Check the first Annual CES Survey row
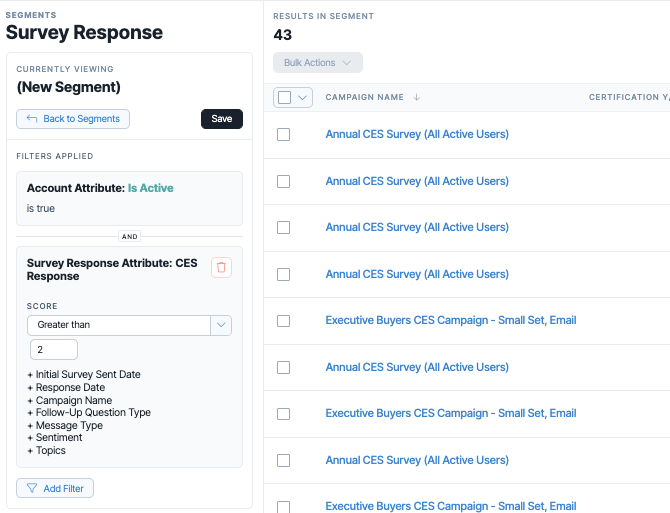 click(x=284, y=135)
